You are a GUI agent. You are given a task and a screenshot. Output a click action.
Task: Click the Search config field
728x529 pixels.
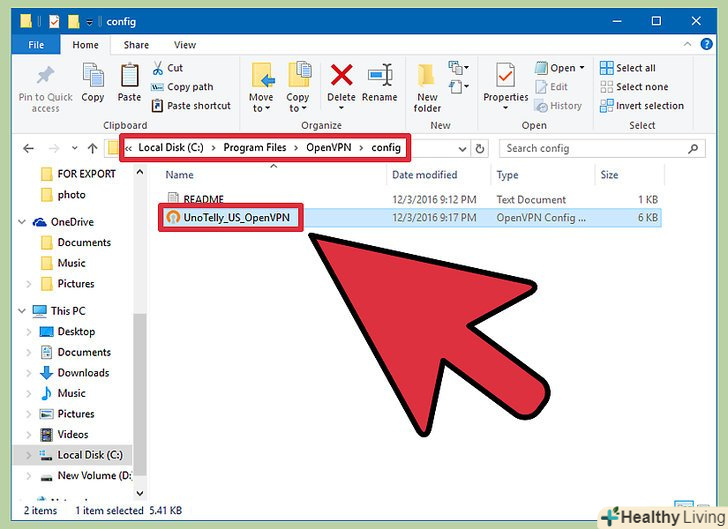[602, 149]
